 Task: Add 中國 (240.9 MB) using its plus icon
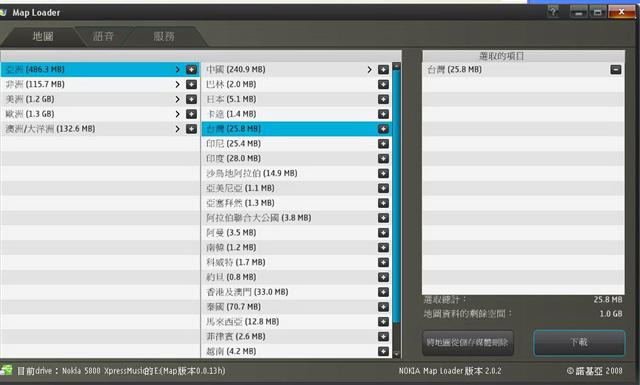coord(383,69)
